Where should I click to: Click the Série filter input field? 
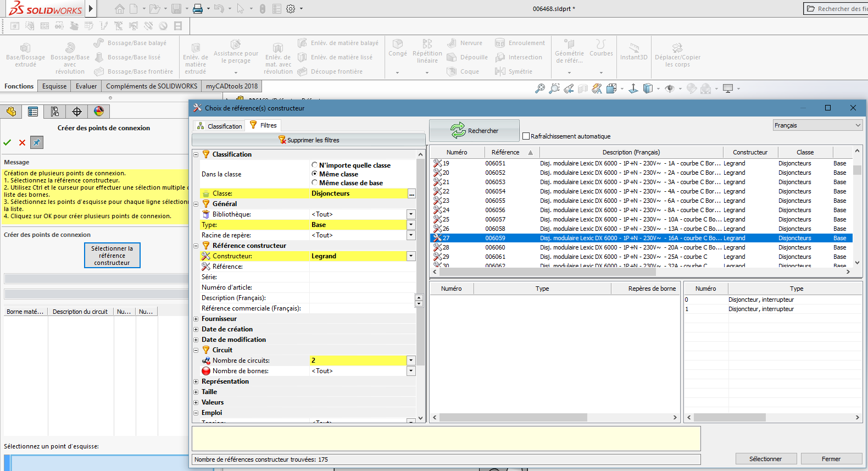tap(363, 277)
